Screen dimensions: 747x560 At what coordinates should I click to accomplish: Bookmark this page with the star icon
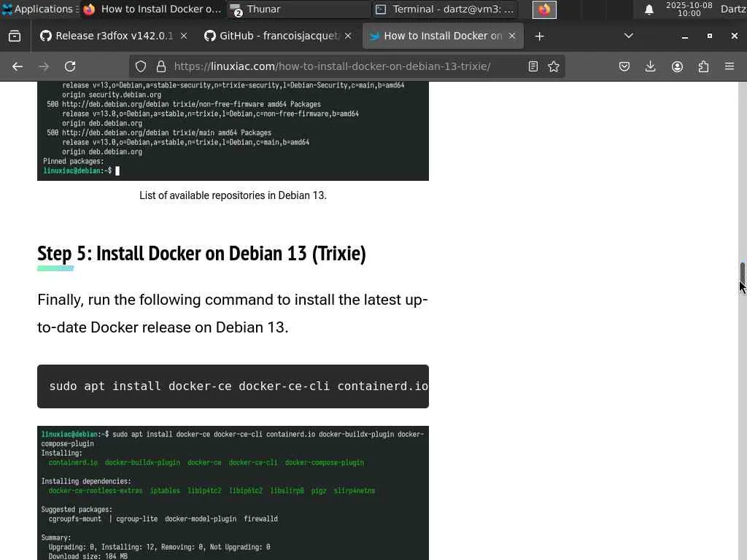(554, 66)
